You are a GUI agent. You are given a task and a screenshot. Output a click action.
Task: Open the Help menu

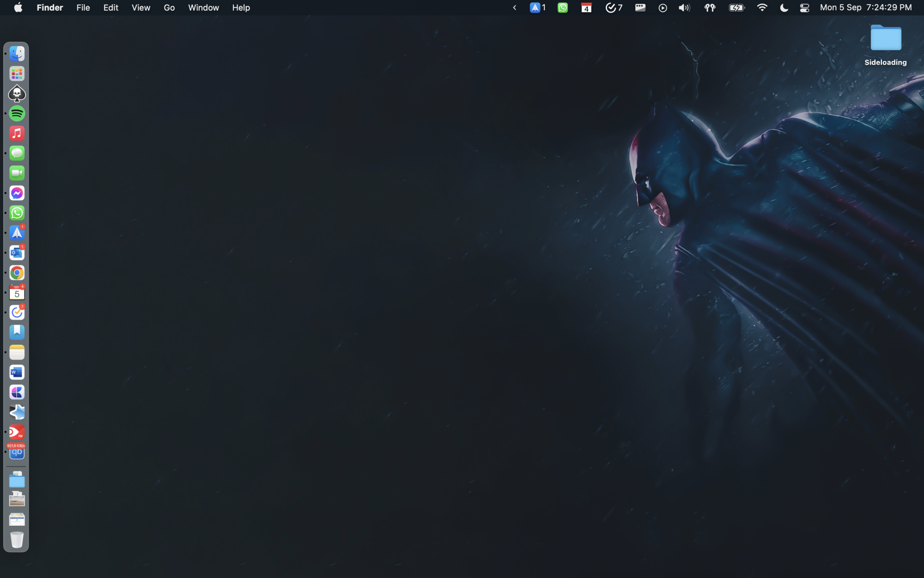coord(241,7)
